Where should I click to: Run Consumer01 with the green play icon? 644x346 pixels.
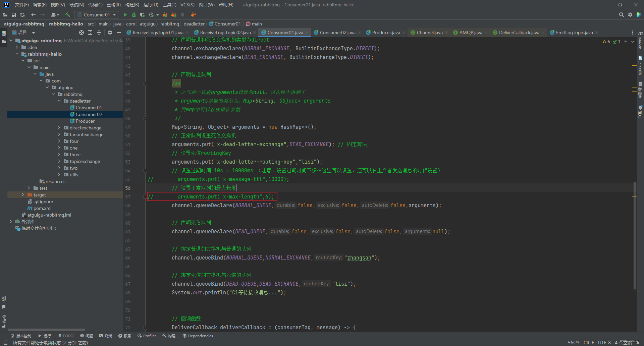(125, 15)
